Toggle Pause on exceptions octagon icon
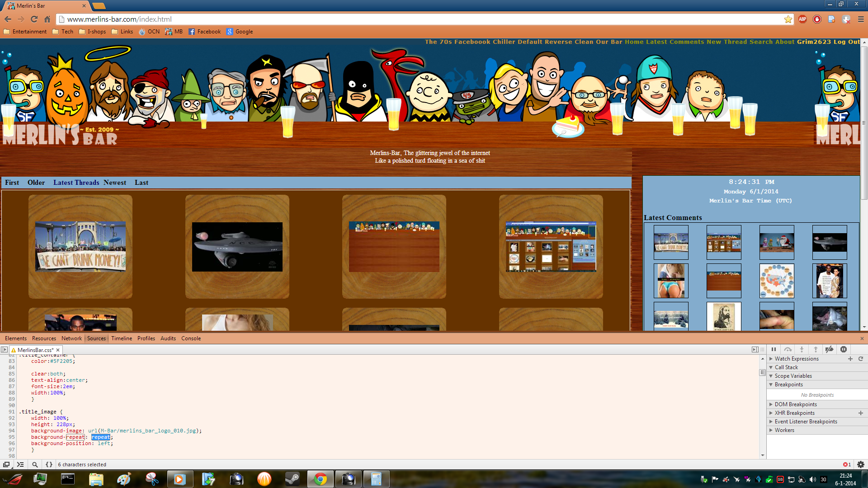The height and width of the screenshot is (488, 868). (x=843, y=349)
